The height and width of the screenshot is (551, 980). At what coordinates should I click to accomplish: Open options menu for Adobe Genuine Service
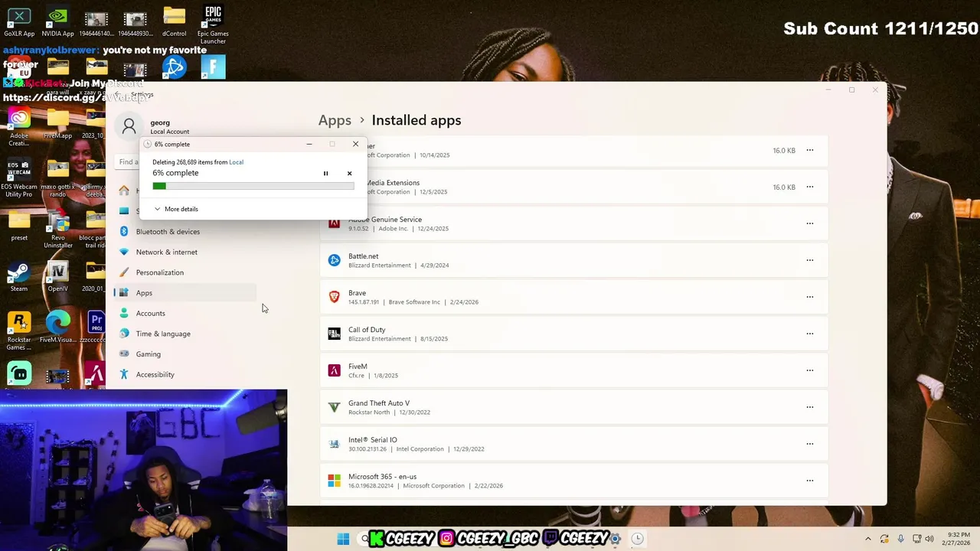pos(809,223)
